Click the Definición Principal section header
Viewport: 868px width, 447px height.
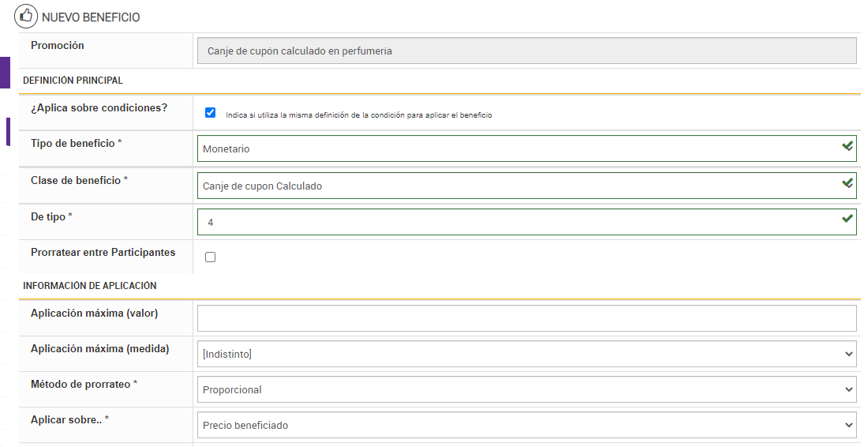[x=73, y=81]
